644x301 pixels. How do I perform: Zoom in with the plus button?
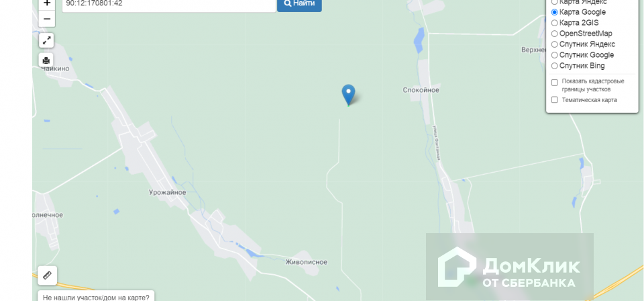coord(47,4)
